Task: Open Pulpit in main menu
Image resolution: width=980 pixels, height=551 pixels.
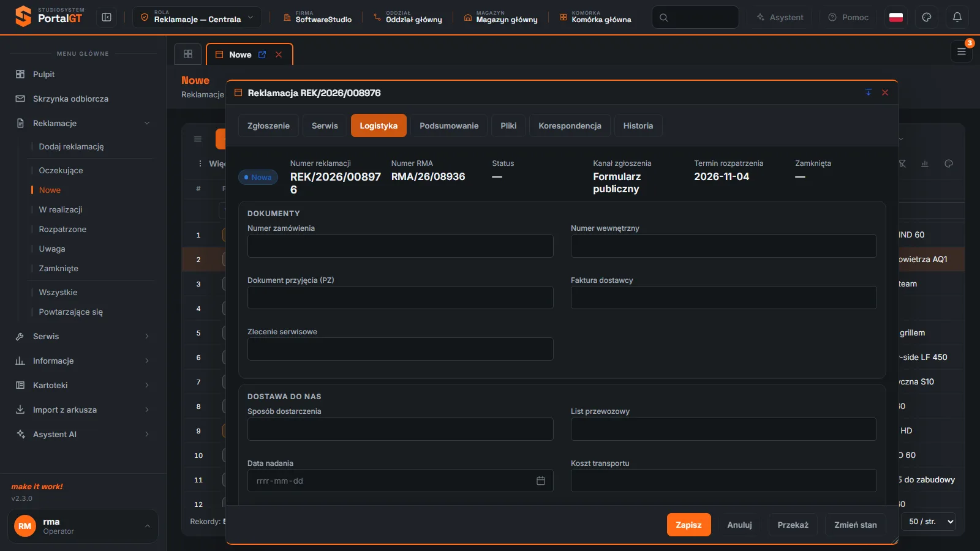Action: 83,74
